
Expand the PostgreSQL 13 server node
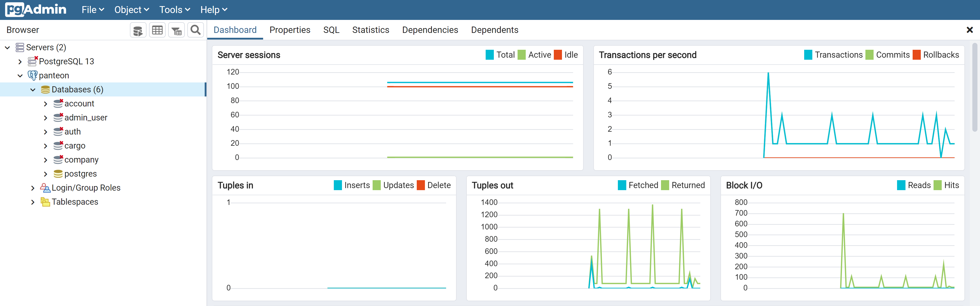20,62
